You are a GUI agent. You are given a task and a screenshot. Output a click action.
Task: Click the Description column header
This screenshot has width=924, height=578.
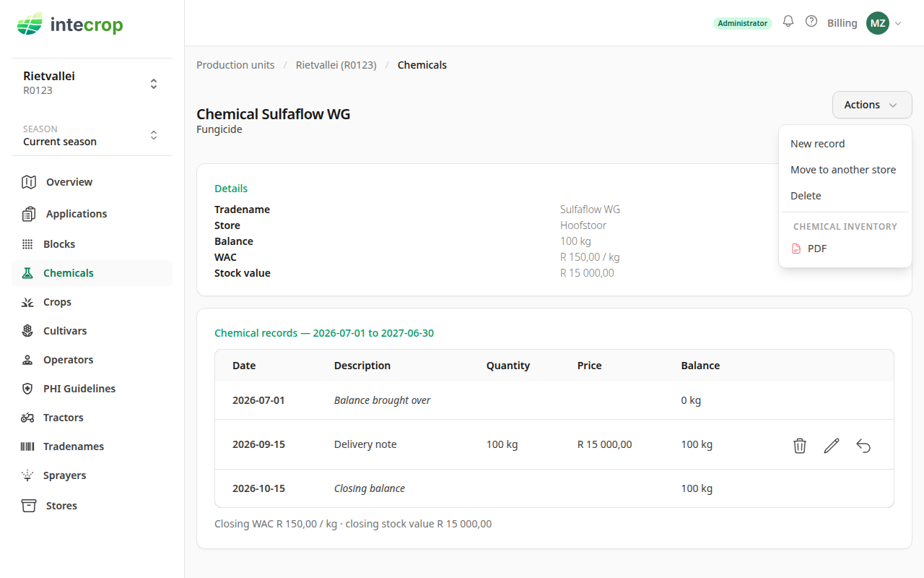pos(362,366)
